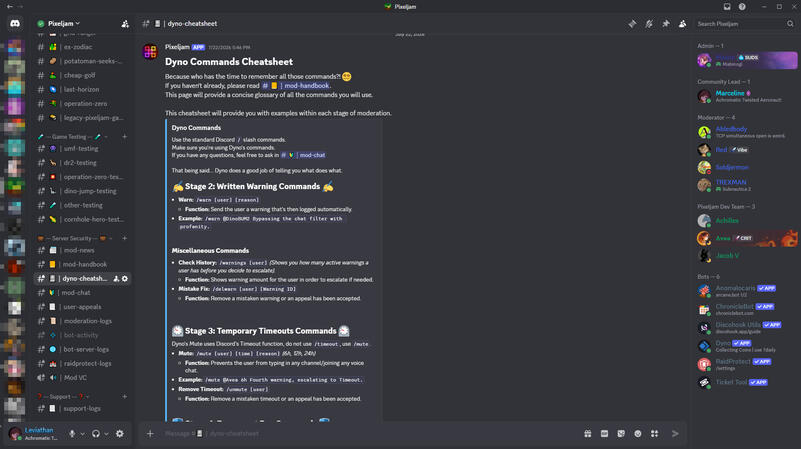Join the Mod VC voice channel

[x=82, y=378]
